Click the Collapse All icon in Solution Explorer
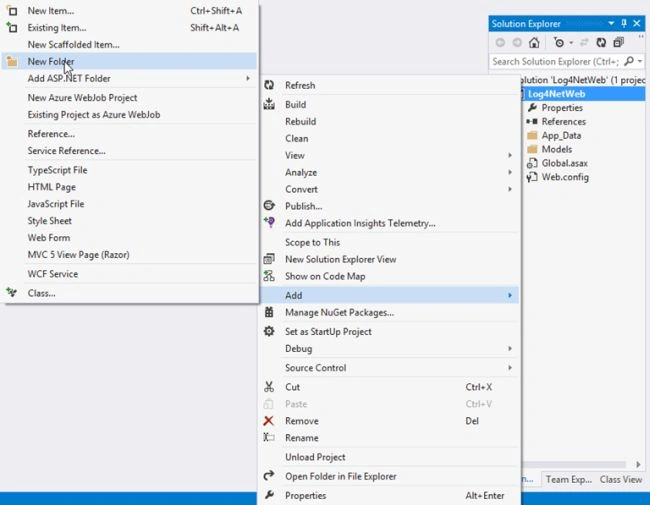Viewport: 650px width, 505px height. coord(618,42)
